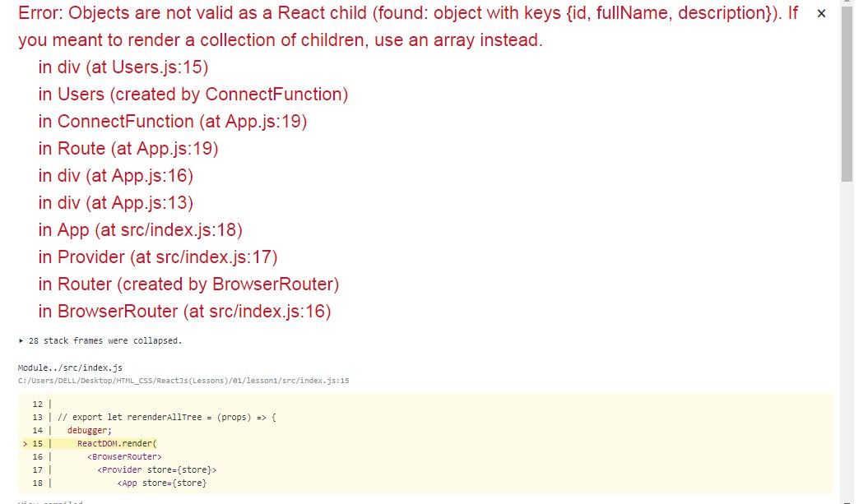Image resolution: width=868 pixels, height=504 pixels.
Task: Click 'in Users (created by ConnectFunction)' line
Action: pyautogui.click(x=193, y=95)
